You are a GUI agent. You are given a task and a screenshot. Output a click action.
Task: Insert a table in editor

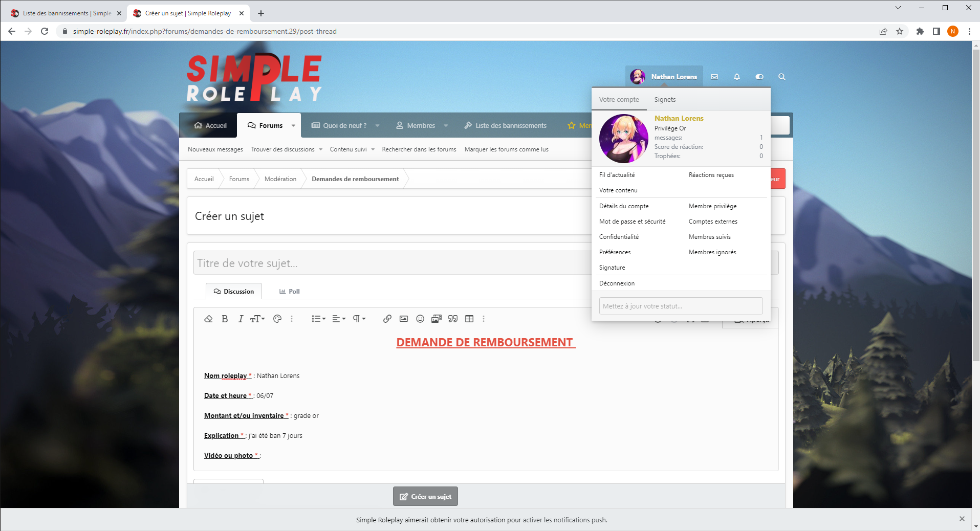469,319
